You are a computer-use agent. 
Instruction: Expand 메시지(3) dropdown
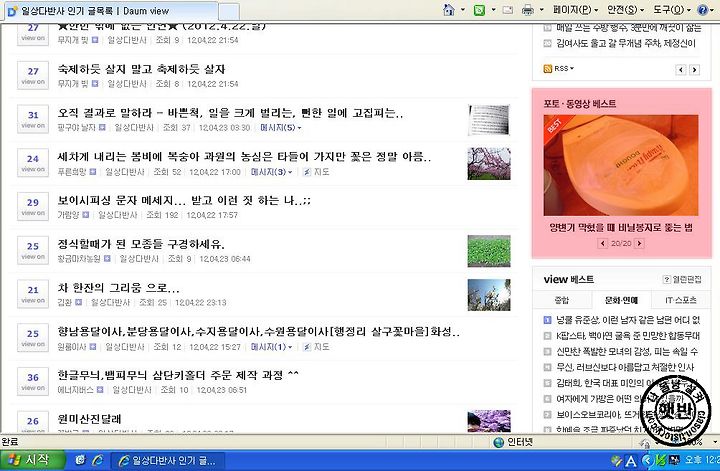[x=271, y=172]
